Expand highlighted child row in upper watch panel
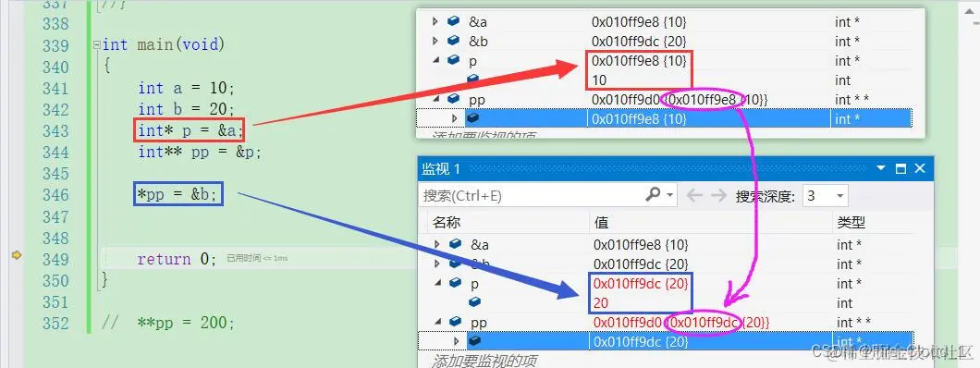Viewport: 980px width, 368px height. (454, 118)
